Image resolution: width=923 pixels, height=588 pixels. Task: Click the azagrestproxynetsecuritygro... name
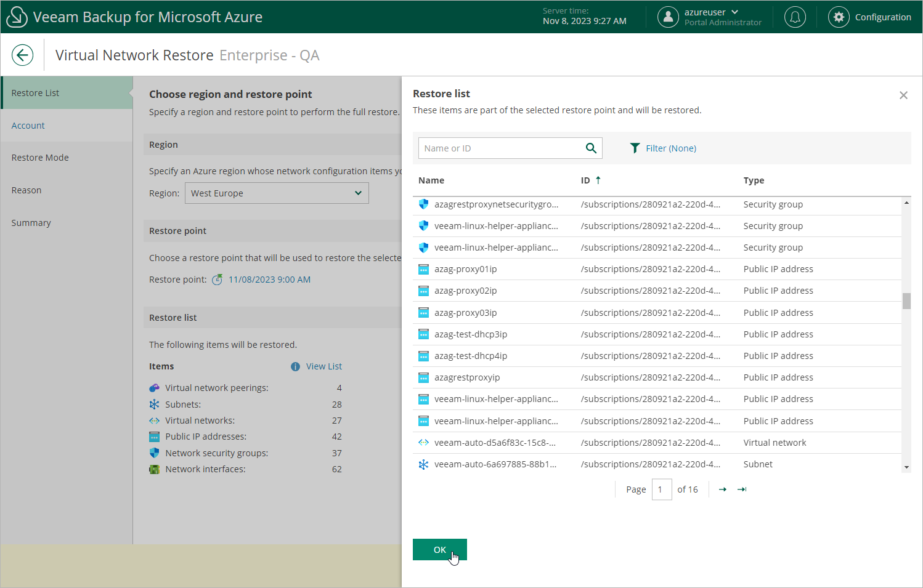click(x=496, y=204)
